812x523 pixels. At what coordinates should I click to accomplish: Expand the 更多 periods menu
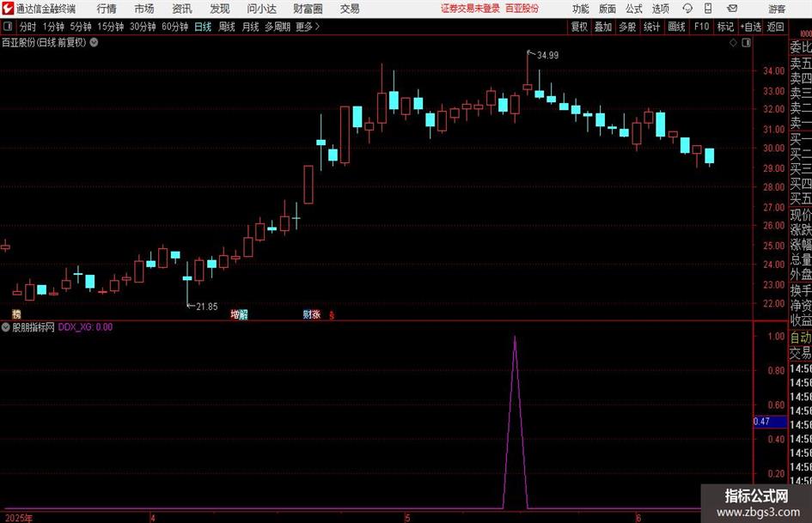pyautogui.click(x=308, y=27)
